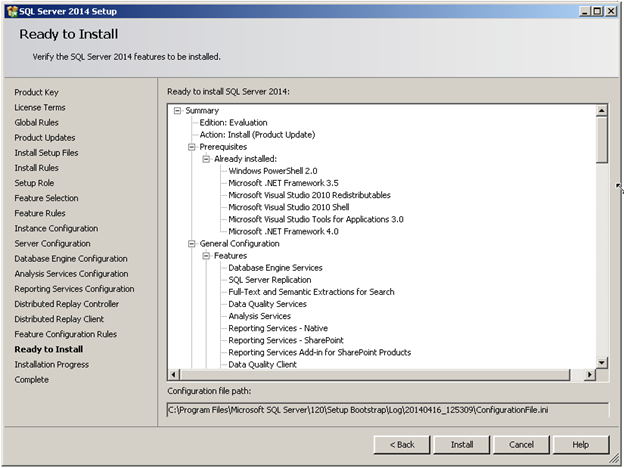Select 'Full-Text and Semantic Extractions for Search'
Image resolution: width=624 pixels, height=468 pixels.
311,292
